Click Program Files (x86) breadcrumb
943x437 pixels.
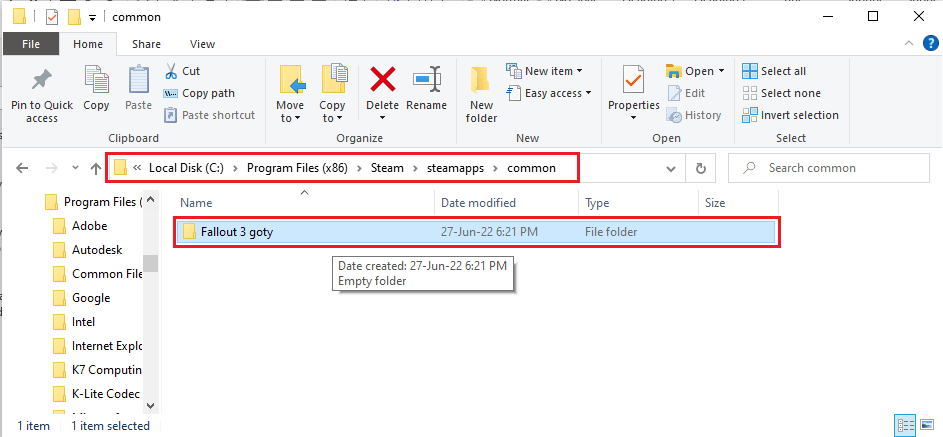coord(297,168)
